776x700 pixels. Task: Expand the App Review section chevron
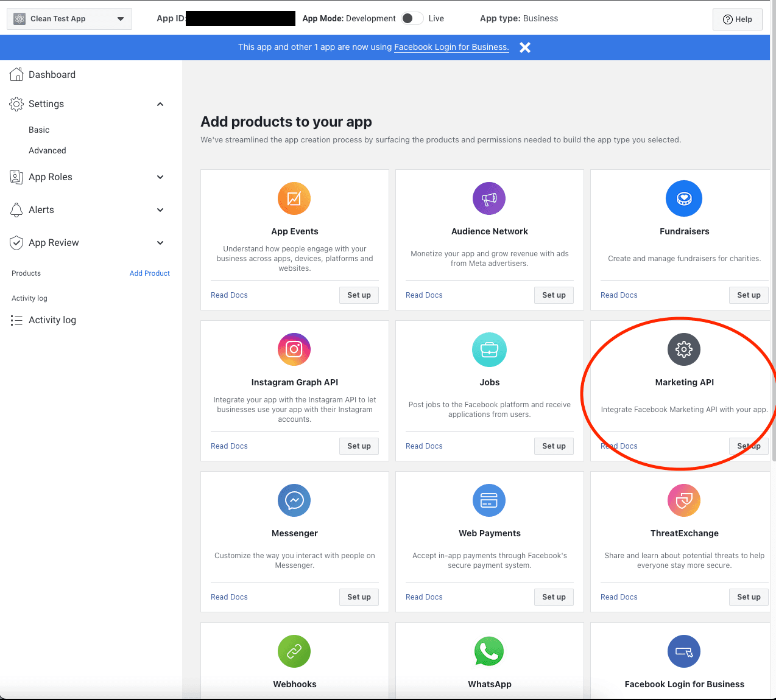click(x=160, y=243)
